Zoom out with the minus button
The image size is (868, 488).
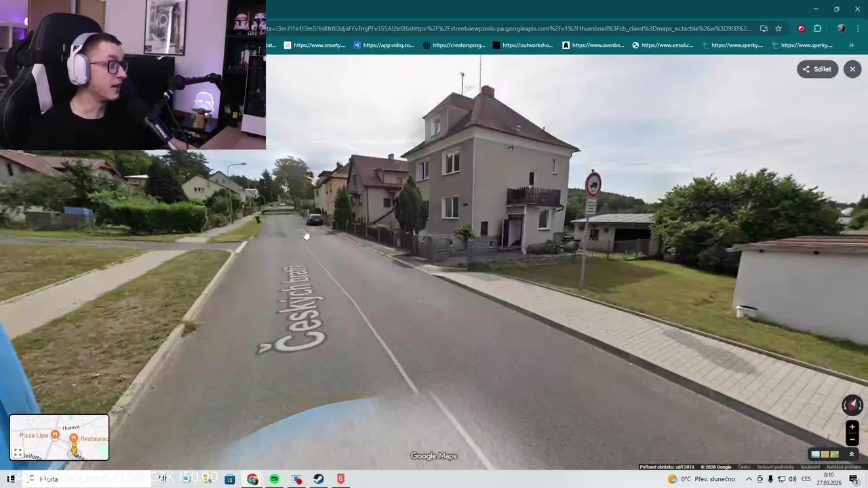click(x=852, y=439)
